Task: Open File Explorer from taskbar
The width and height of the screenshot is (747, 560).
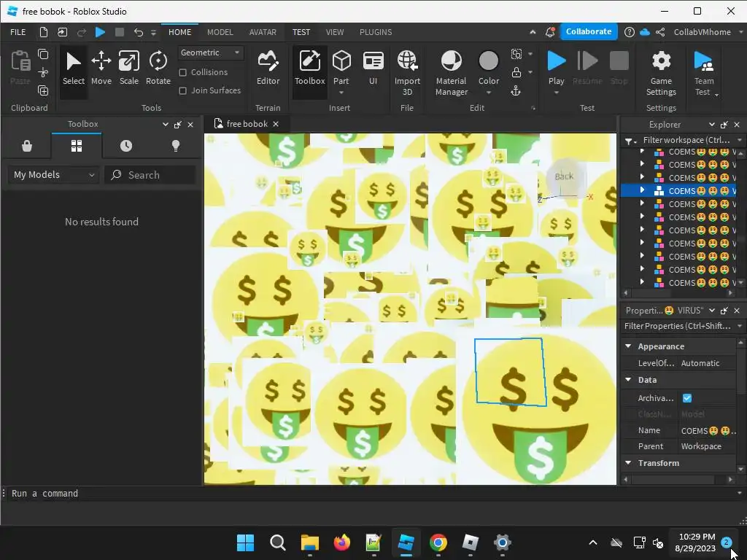Action: pyautogui.click(x=309, y=542)
